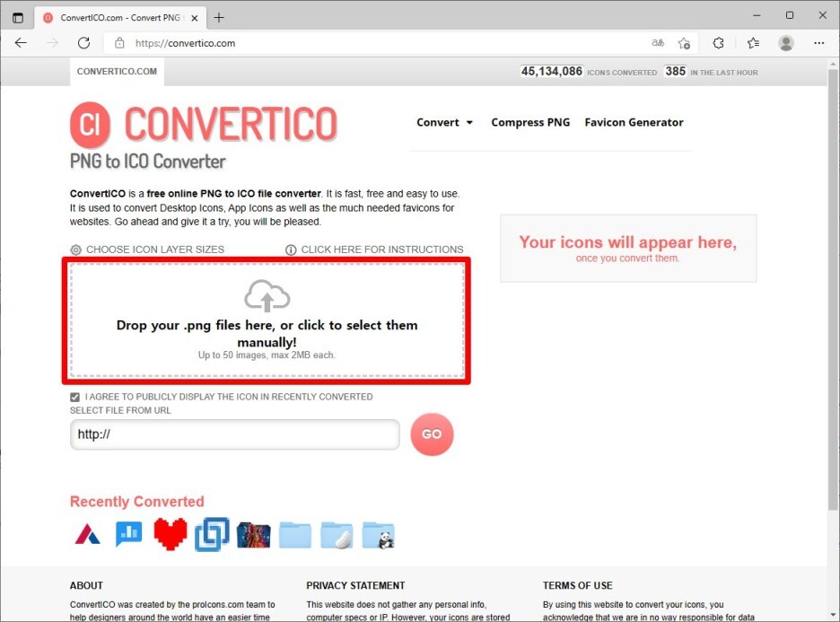This screenshot has width=840, height=622.
Task: Add this page to favorites with the star-plus icon
Action: coord(684,43)
